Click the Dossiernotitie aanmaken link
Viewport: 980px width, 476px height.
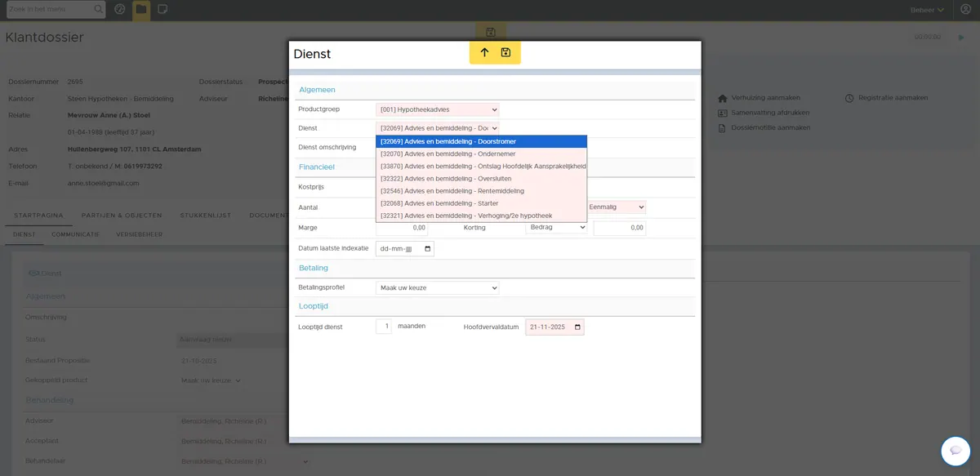[x=770, y=127]
